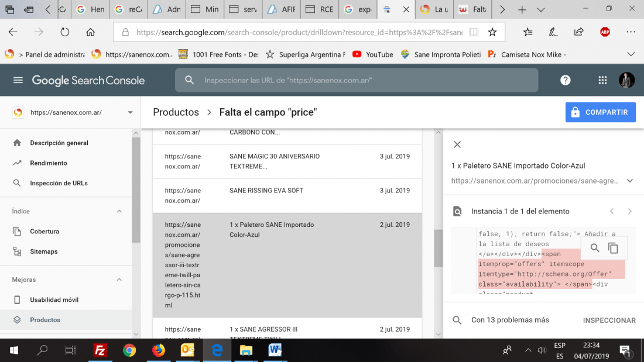Show more tabs to the right
Viewport: 644px width, 362px height.
502,9
